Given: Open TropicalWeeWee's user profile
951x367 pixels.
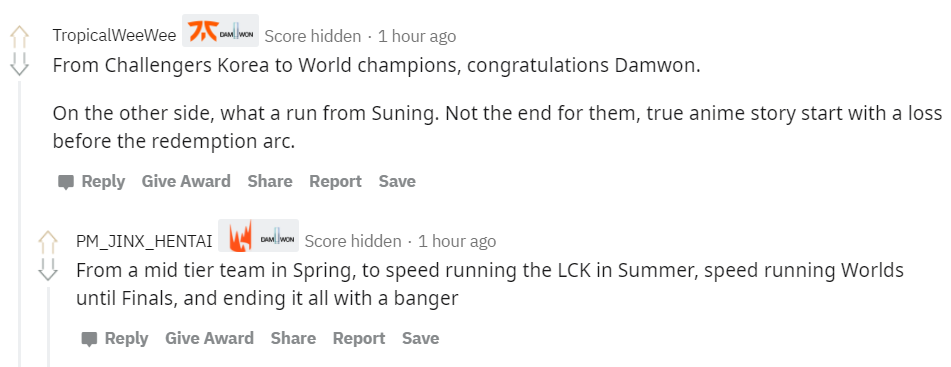Looking at the screenshot, I should pos(114,36).
